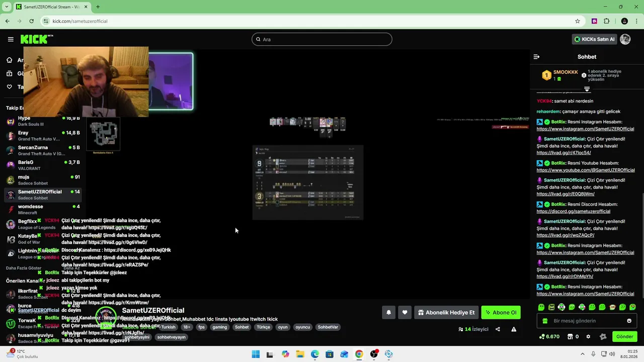This screenshot has height=362, width=644.
Task: Collapse the Sohbet chat panel
Action: [x=536, y=57]
